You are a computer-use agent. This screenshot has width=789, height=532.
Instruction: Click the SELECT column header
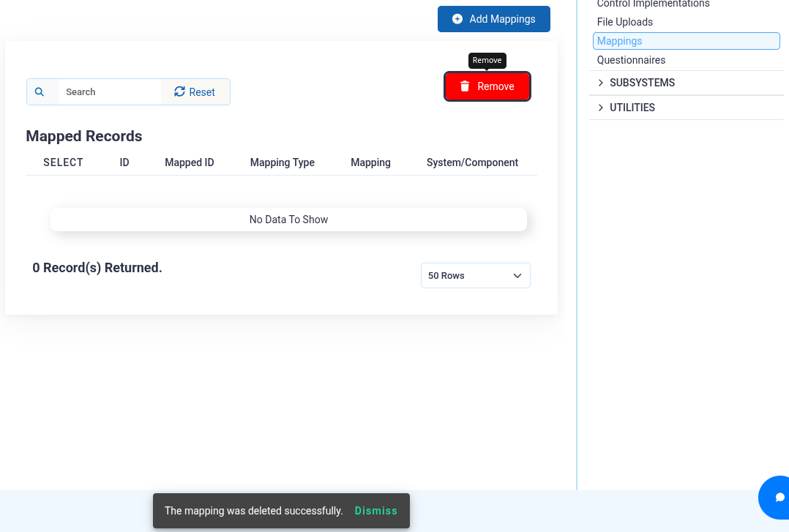pyautogui.click(x=63, y=162)
